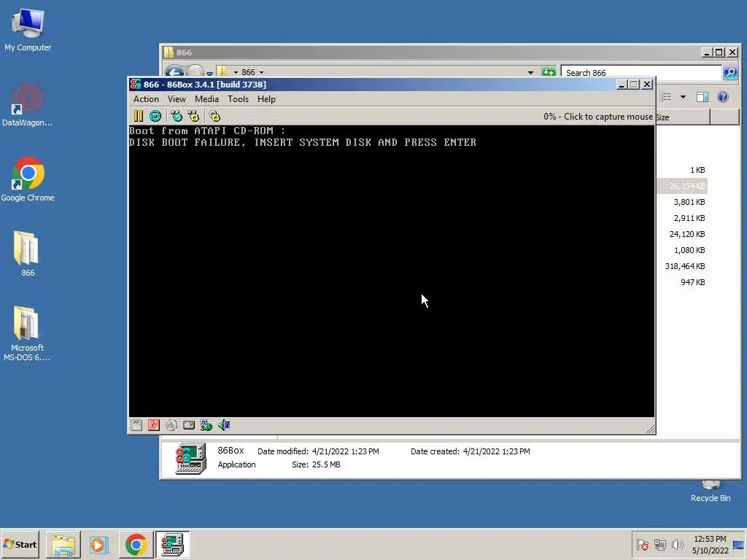The height and width of the screenshot is (560, 747).
Task: Select the 866 folder on the desktop
Action: pyautogui.click(x=28, y=254)
